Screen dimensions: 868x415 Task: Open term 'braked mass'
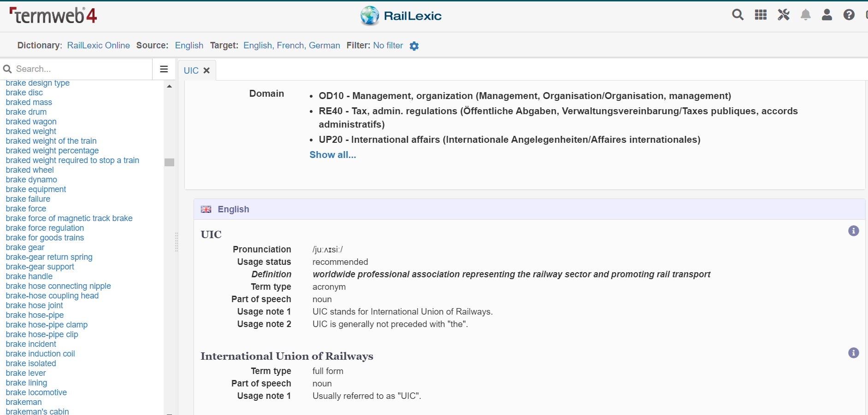point(29,102)
